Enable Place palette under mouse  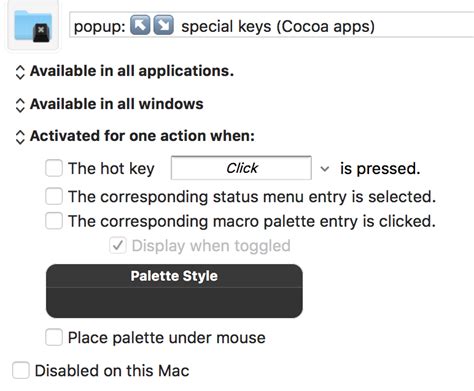[x=54, y=337]
